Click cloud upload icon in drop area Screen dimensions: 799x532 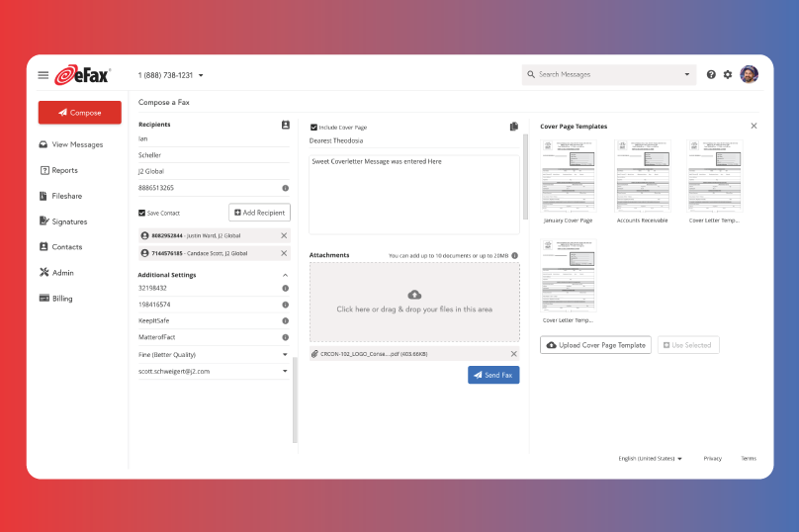(414, 295)
